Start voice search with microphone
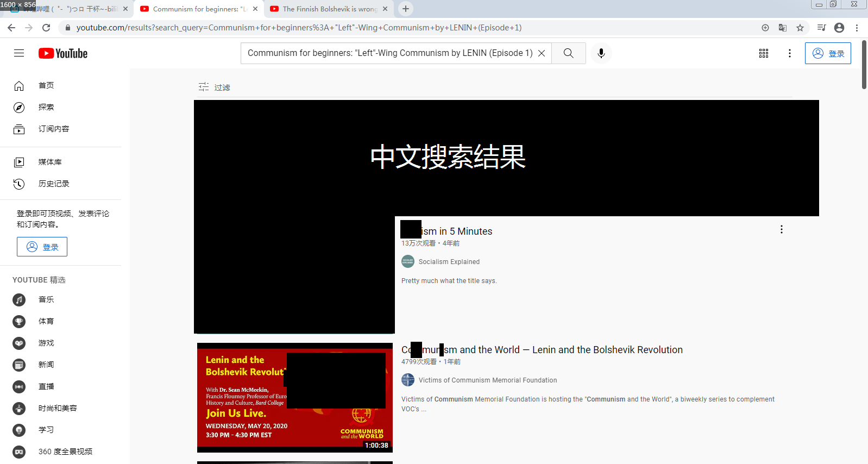Image resolution: width=868 pixels, height=464 pixels. [601, 53]
